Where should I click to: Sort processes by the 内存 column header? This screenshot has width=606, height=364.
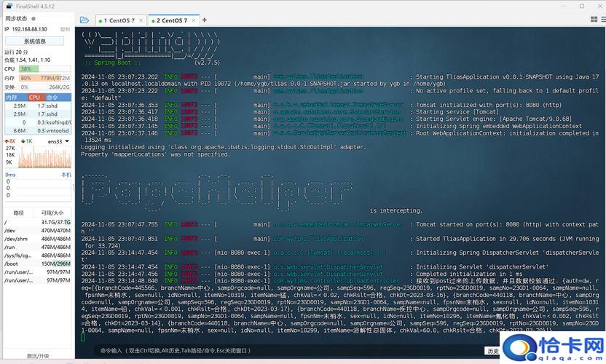[x=15, y=98]
